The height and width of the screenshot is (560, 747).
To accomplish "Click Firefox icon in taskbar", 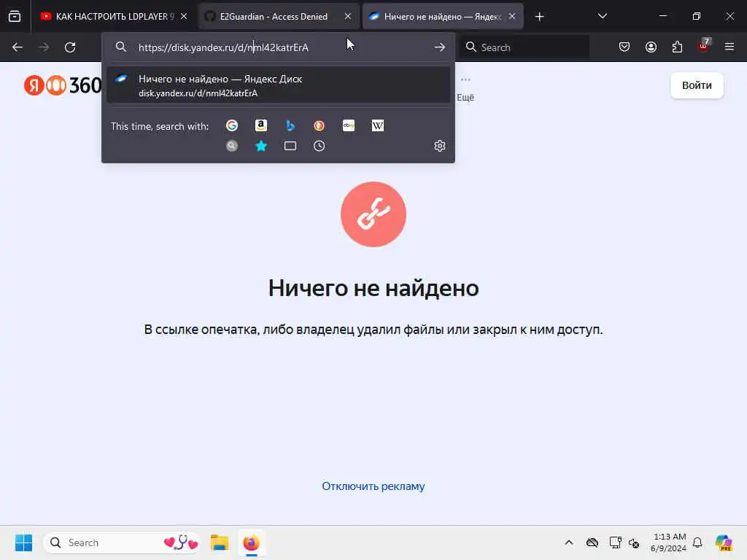I will pyautogui.click(x=252, y=542).
